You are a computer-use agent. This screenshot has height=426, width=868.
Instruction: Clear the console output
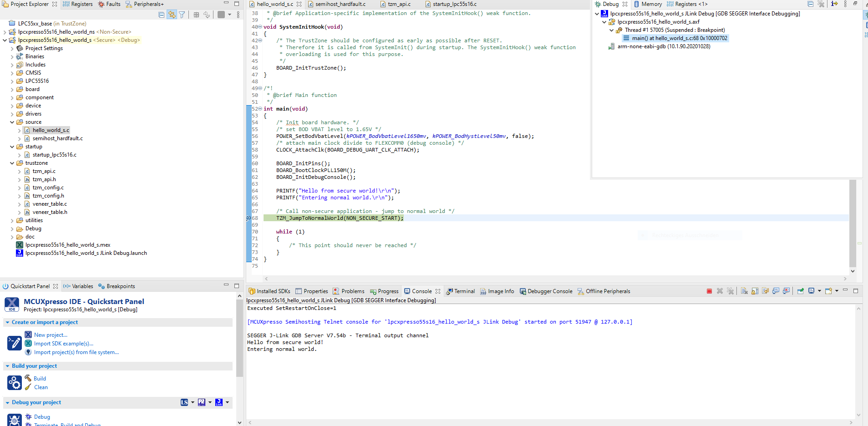(743, 291)
